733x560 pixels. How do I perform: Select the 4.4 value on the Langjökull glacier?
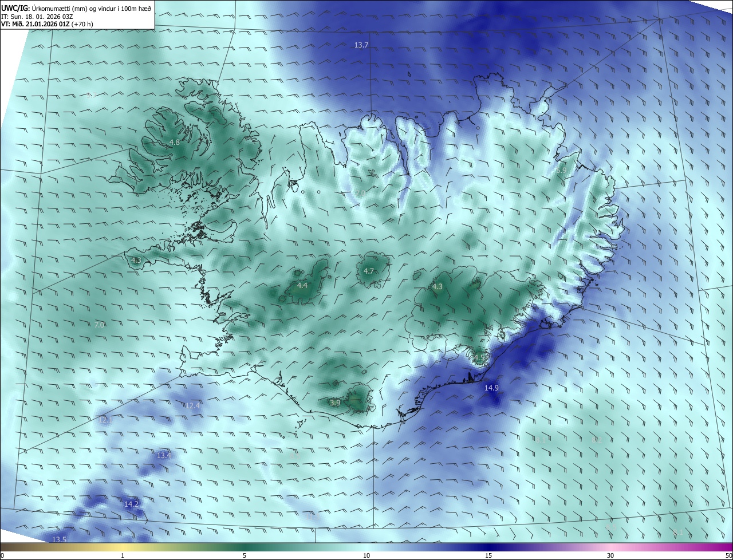[302, 285]
